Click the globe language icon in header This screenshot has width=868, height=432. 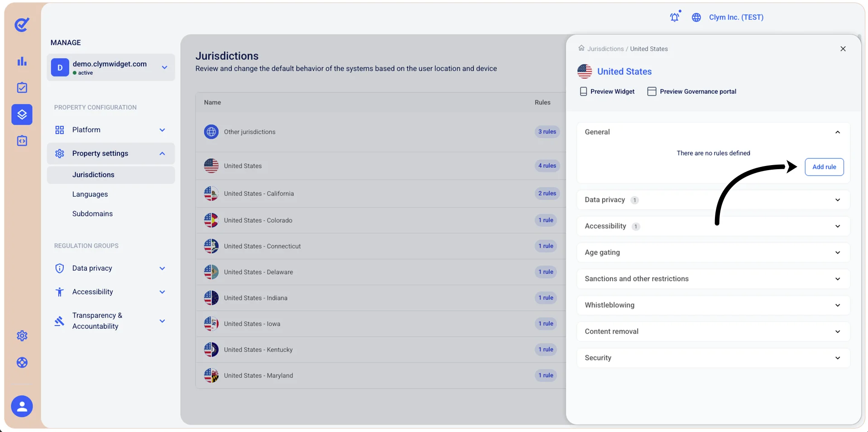[696, 17]
